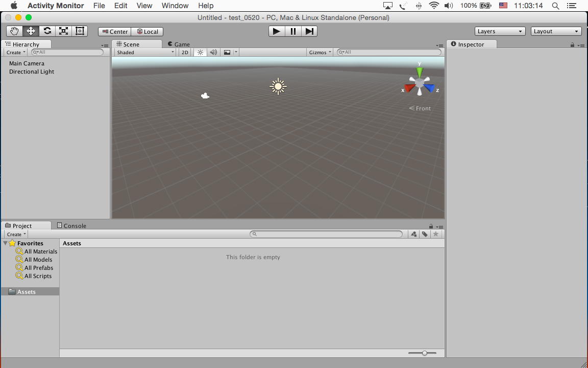This screenshot has width=588, height=368.
Task: Toggle pivot mode Center button
Action: point(115,32)
